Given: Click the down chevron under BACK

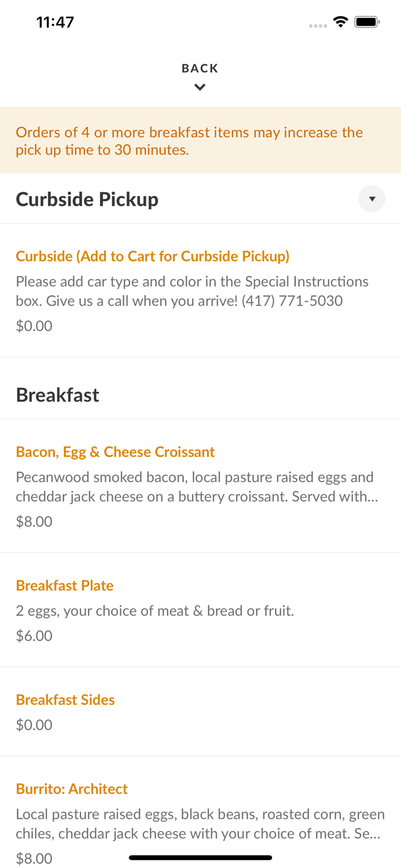Looking at the screenshot, I should (x=200, y=87).
